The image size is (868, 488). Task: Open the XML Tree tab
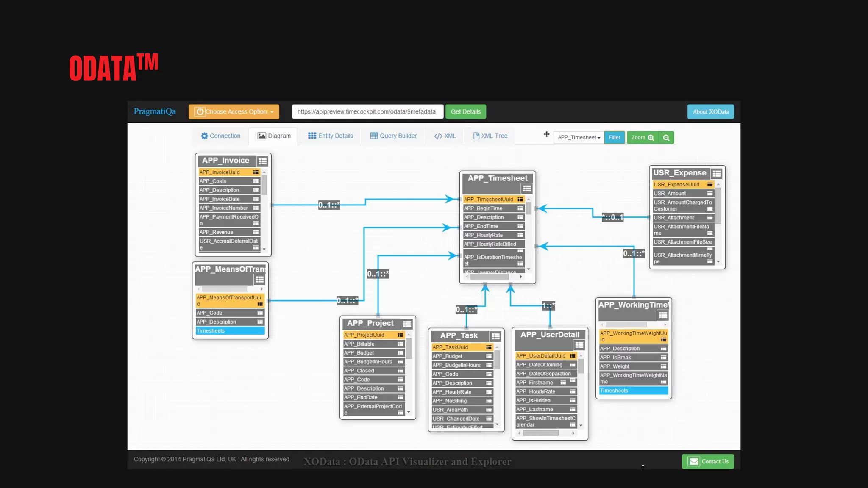click(490, 136)
